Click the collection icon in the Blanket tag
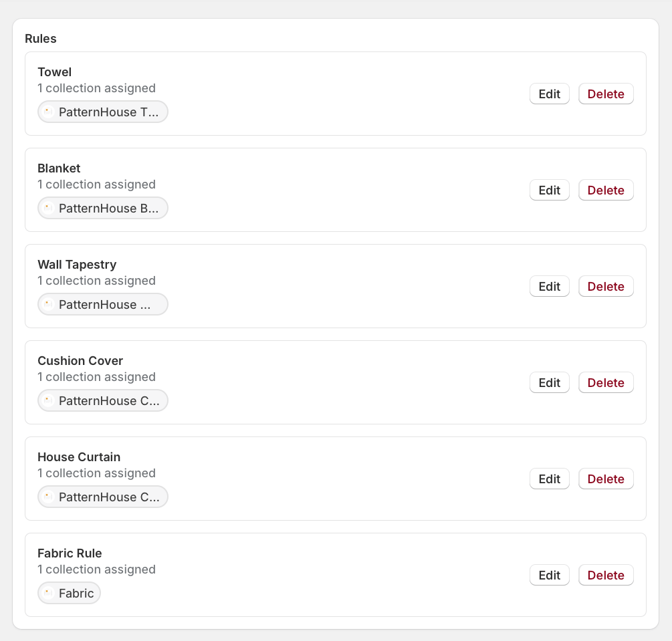 [x=48, y=209]
